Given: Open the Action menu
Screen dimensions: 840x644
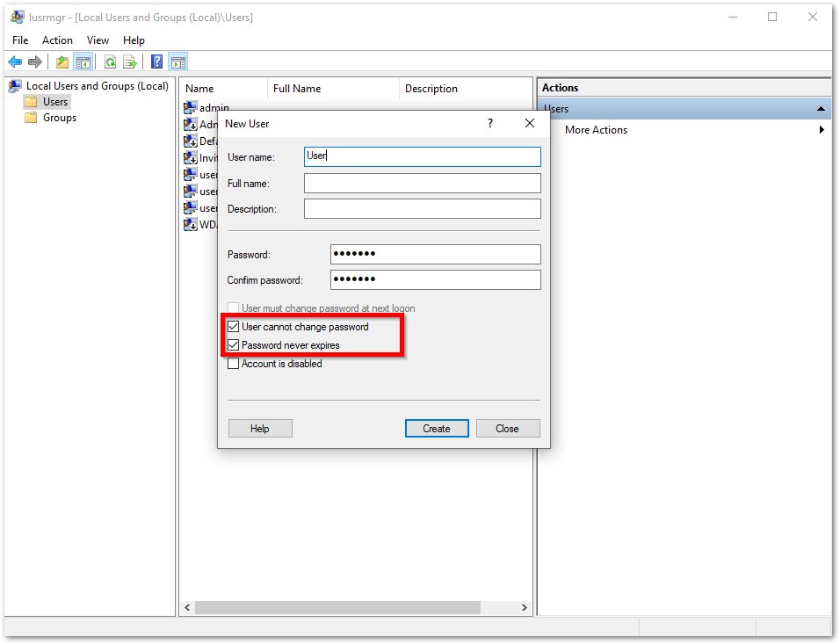Looking at the screenshot, I should click(57, 40).
